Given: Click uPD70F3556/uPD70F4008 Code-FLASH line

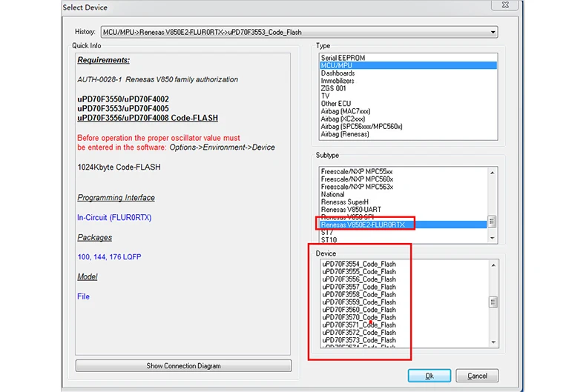Looking at the screenshot, I should 148,118.
